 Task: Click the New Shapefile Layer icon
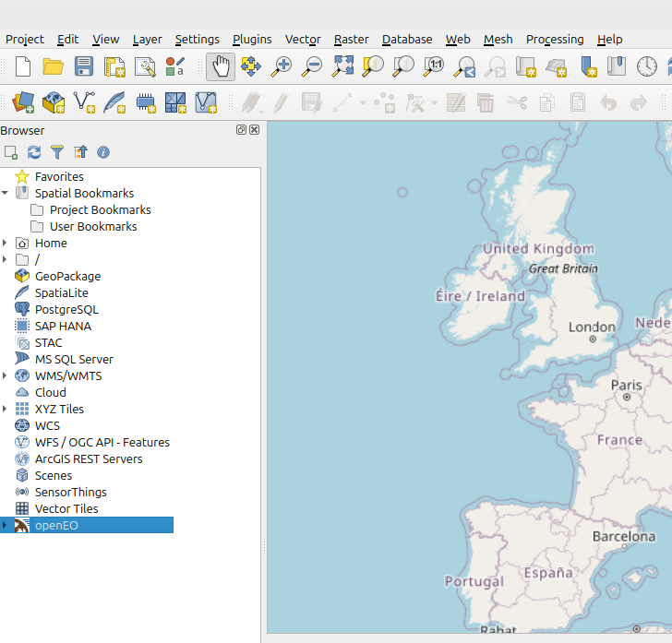pyautogui.click(x=84, y=102)
